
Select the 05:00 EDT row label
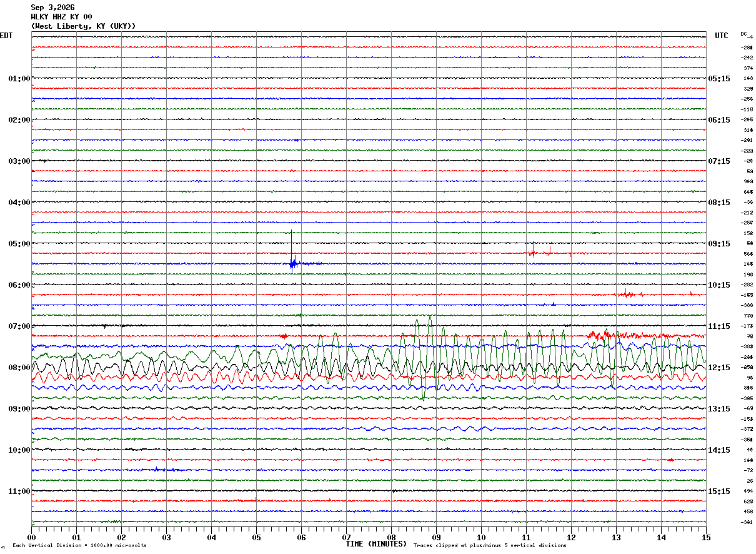19,244
